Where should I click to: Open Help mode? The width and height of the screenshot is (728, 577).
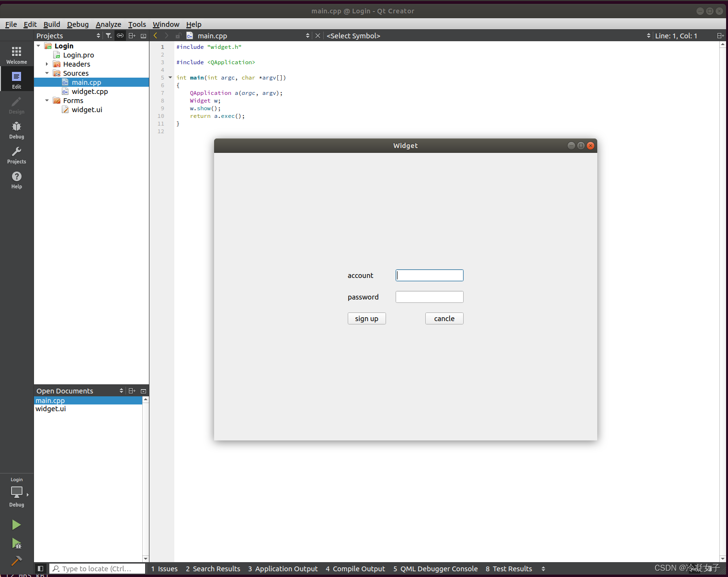tap(17, 179)
